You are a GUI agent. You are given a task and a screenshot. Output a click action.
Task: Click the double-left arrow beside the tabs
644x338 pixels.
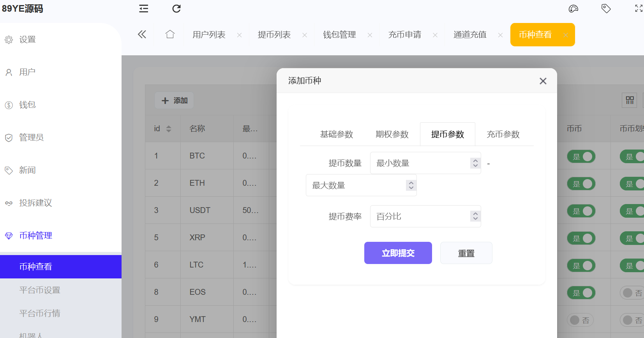tap(142, 35)
